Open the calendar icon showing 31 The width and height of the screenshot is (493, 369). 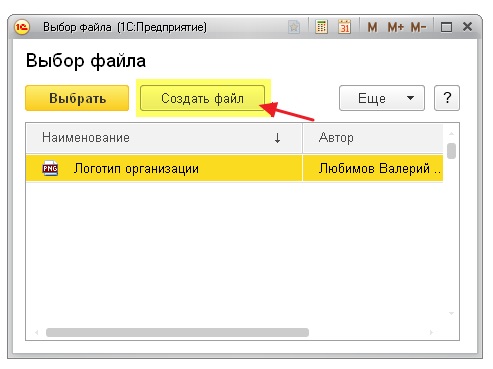point(345,27)
